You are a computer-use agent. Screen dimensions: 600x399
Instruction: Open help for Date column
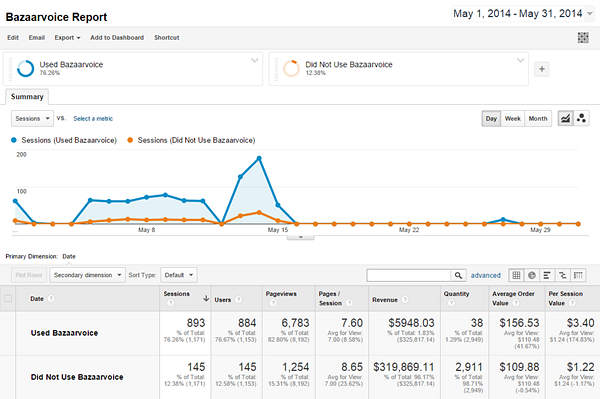pyautogui.click(x=51, y=299)
